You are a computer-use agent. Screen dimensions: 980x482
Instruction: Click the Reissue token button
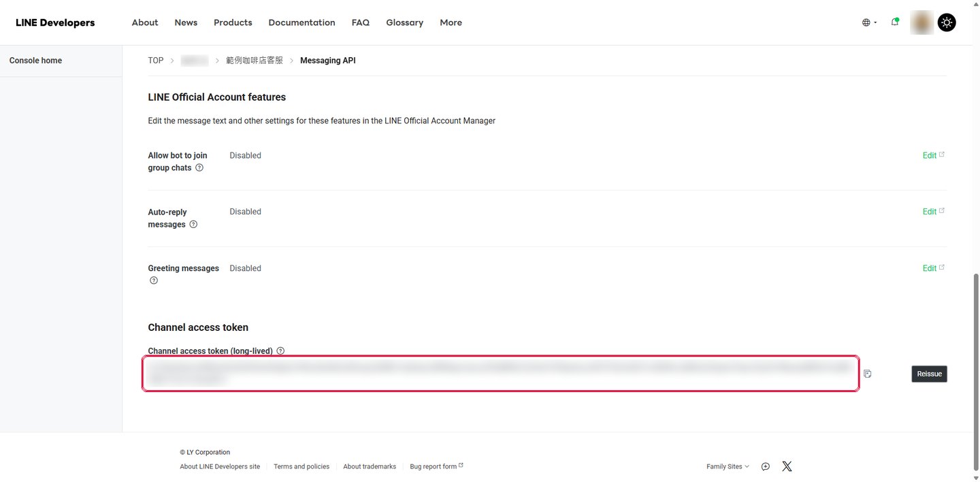pos(929,374)
